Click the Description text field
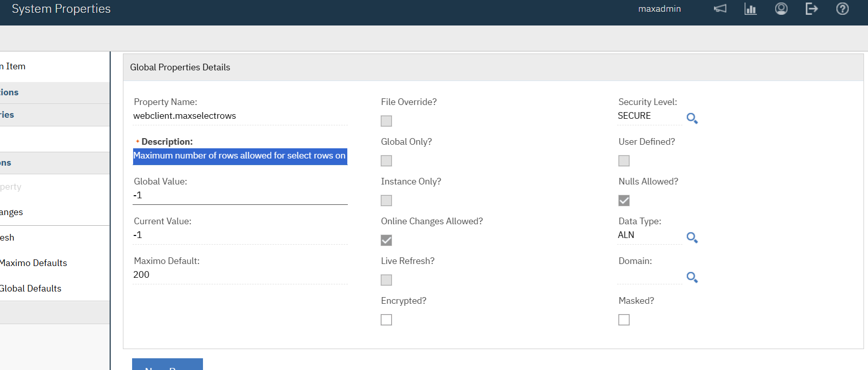The height and width of the screenshot is (370, 868). click(x=240, y=156)
